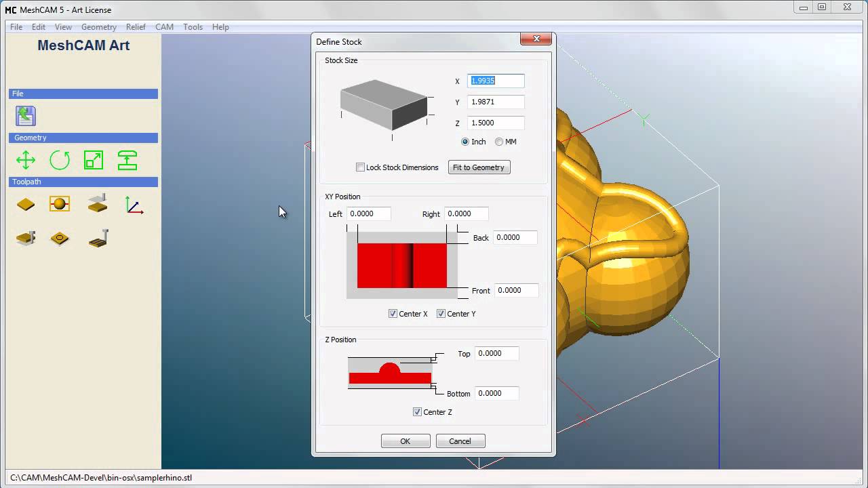Click the Program Zero axes icon

pyautogui.click(x=134, y=205)
